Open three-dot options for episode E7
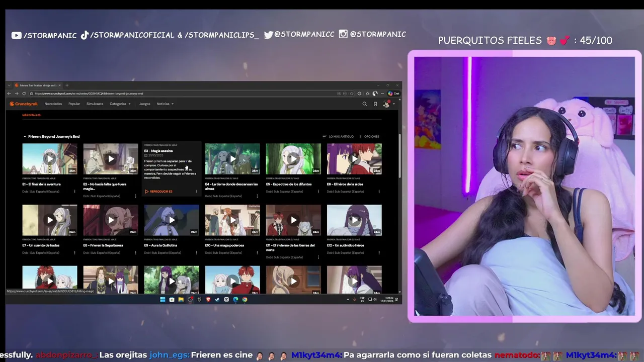 [x=74, y=252]
